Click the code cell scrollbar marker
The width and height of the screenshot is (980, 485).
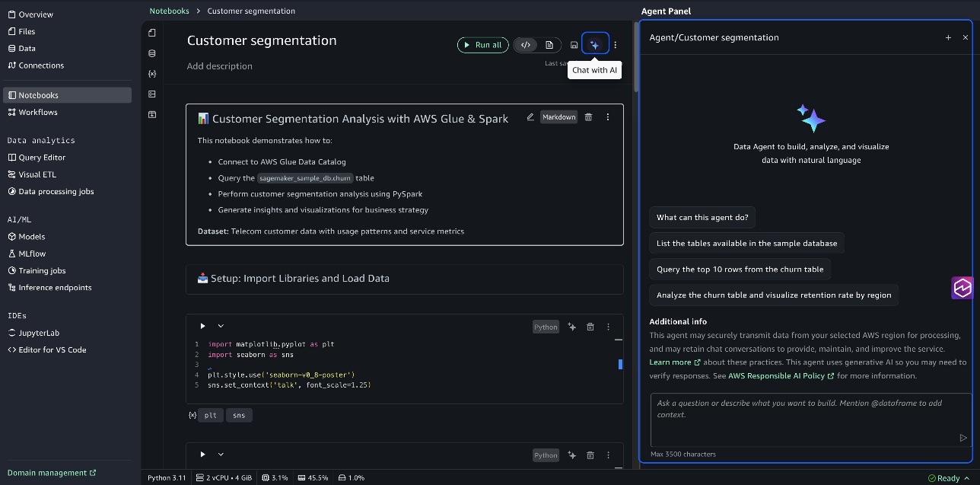pyautogui.click(x=620, y=365)
